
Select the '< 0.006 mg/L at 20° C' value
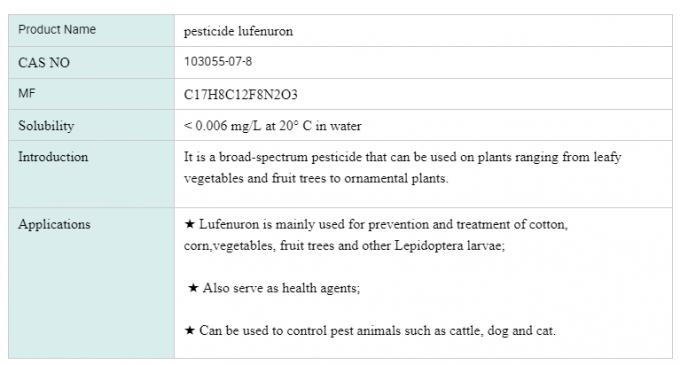(248, 126)
